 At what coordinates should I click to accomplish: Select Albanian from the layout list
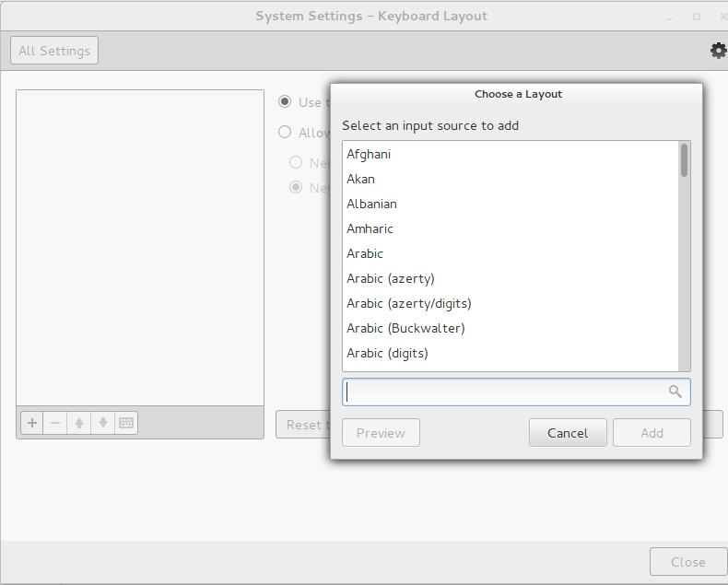pyautogui.click(x=371, y=204)
